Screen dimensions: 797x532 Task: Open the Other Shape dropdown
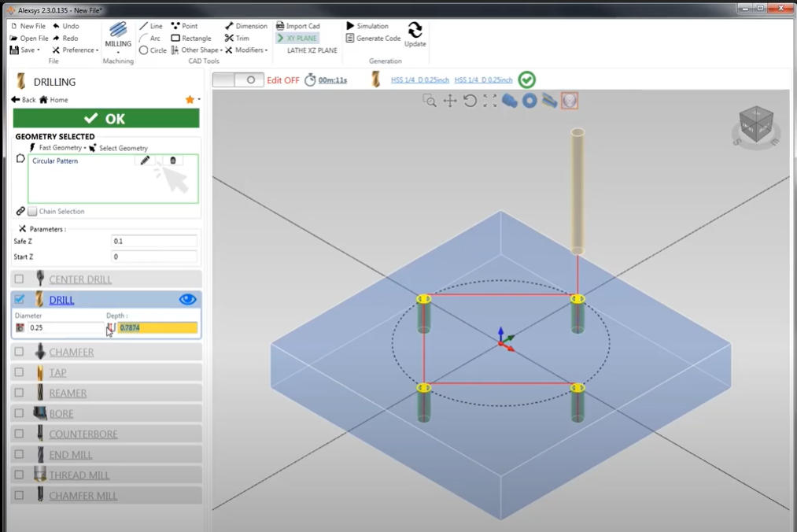[197, 50]
